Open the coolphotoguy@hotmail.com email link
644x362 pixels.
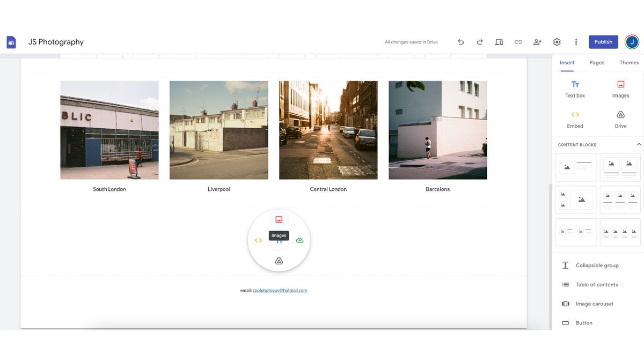point(280,290)
